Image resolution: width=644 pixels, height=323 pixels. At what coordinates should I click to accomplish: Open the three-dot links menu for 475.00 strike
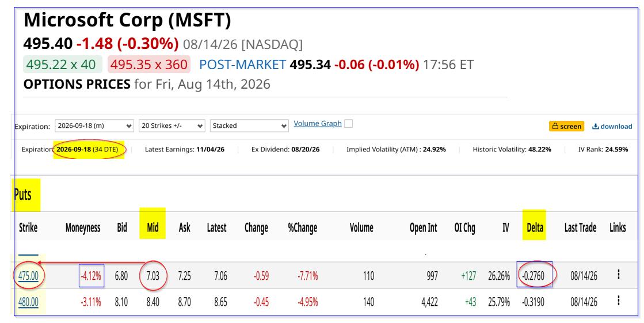pos(619,275)
